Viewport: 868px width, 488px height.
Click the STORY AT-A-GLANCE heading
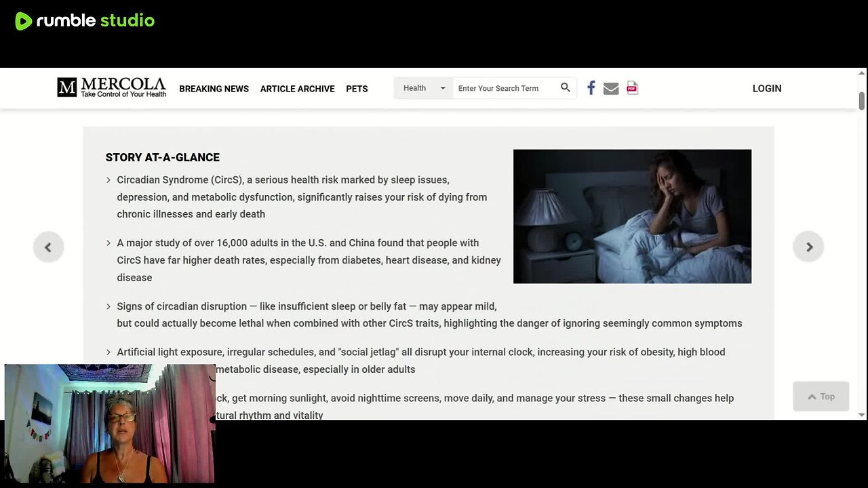(163, 157)
